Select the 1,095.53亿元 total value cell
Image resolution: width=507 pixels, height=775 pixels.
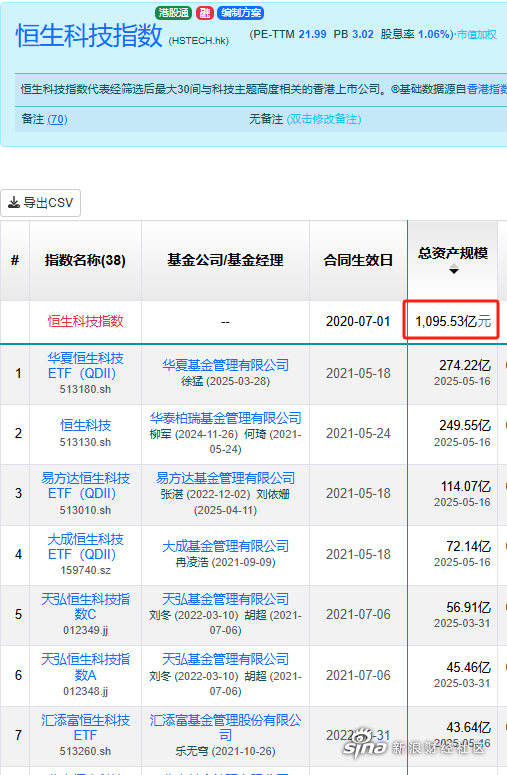click(453, 321)
